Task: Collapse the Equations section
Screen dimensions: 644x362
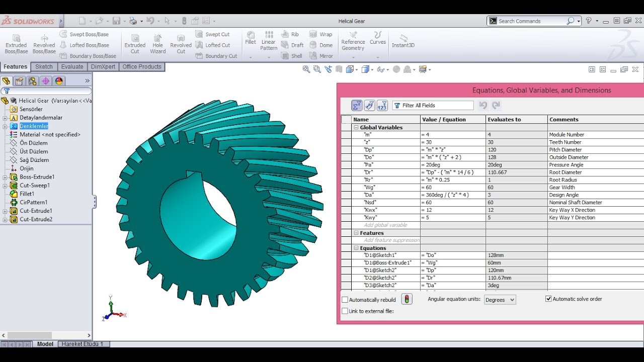Action: click(356, 247)
